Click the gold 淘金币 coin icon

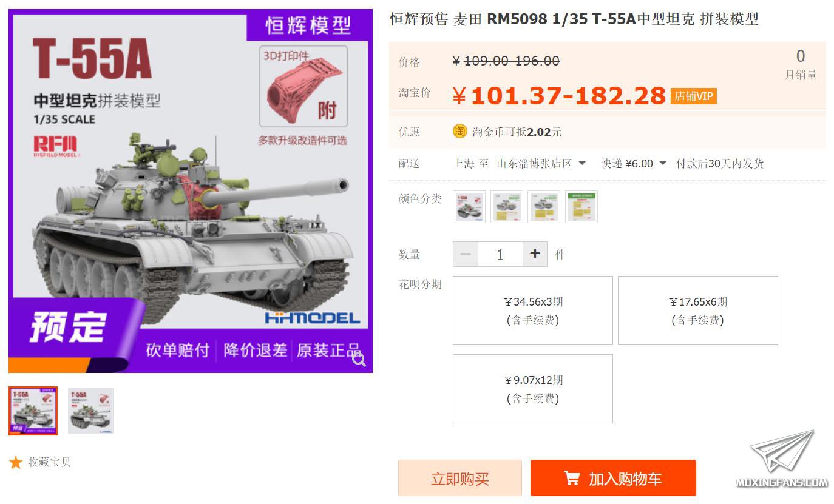(x=460, y=131)
